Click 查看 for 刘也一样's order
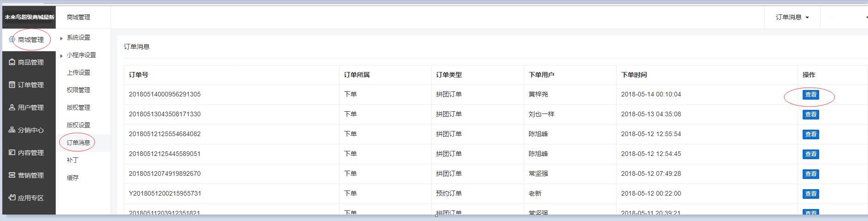 coord(810,114)
